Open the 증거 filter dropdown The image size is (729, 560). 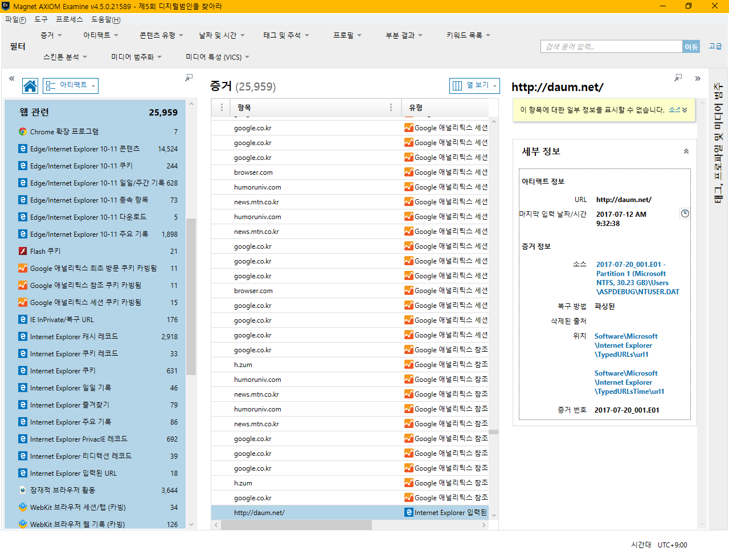[x=51, y=35]
